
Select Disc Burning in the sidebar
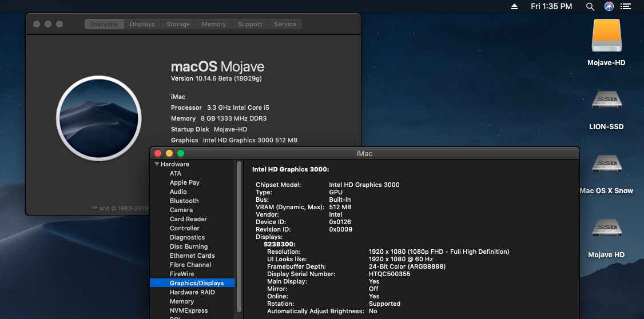(x=189, y=246)
